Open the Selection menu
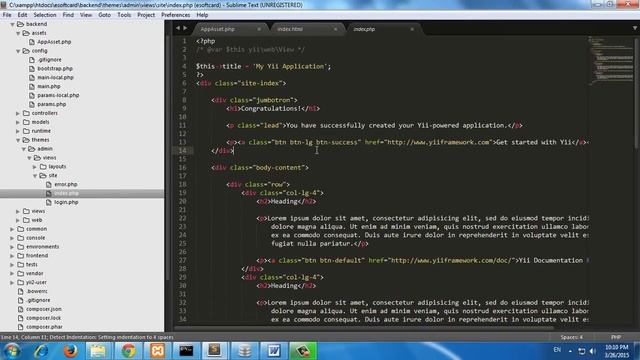Screen dimensions: 640x360 coord(45,15)
